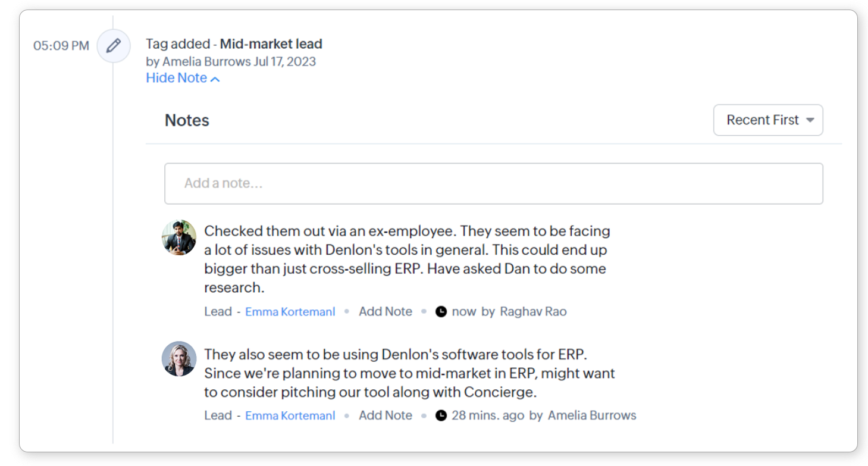This screenshot has height=466, width=868.
Task: Open Emma Kortemanl link on Amelia's note
Action: [x=290, y=415]
